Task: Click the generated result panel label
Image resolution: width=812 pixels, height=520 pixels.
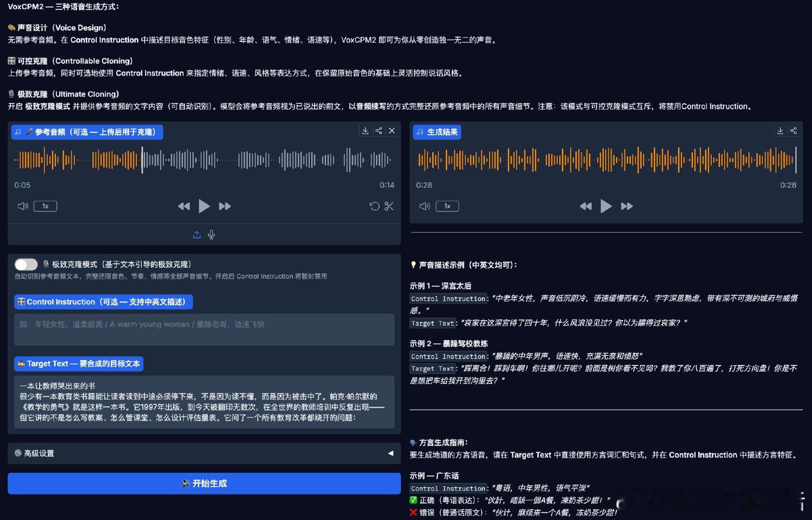Action: (x=437, y=132)
